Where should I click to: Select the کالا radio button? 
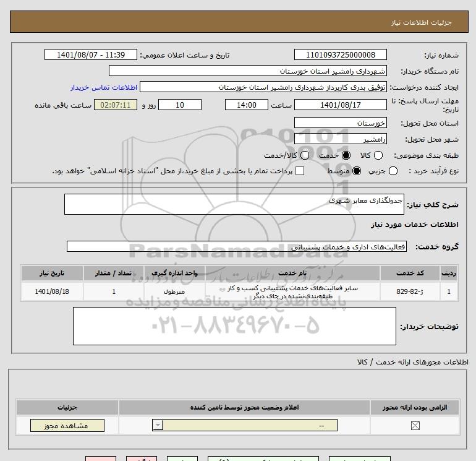[x=378, y=155]
